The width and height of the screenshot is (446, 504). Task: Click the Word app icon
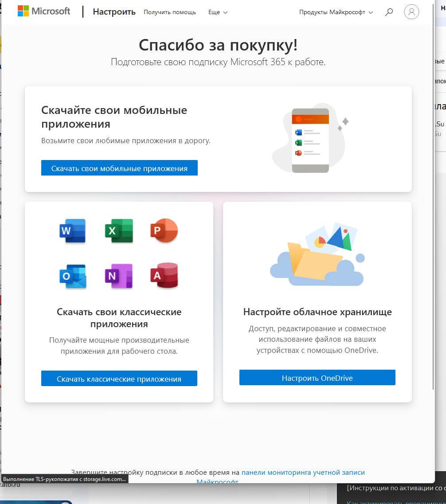73,231
